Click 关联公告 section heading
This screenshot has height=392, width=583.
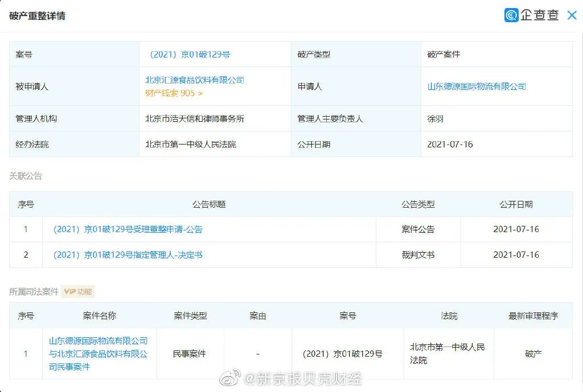tap(26, 176)
